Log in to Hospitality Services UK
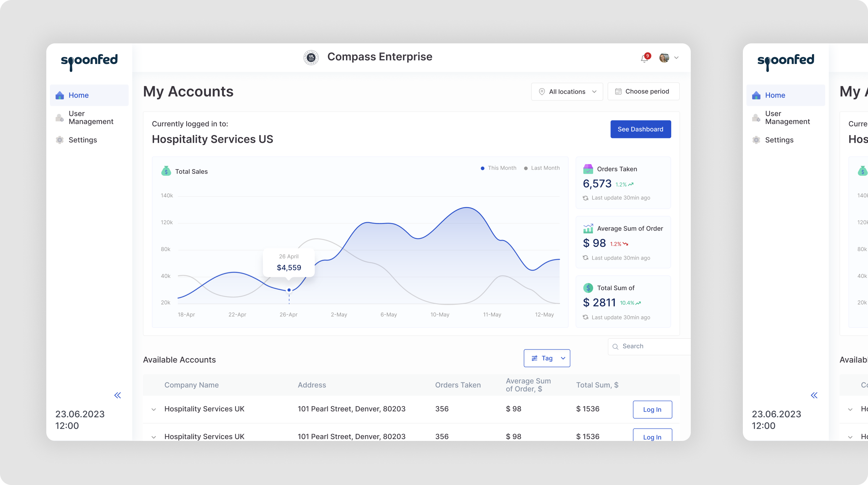 coord(652,409)
